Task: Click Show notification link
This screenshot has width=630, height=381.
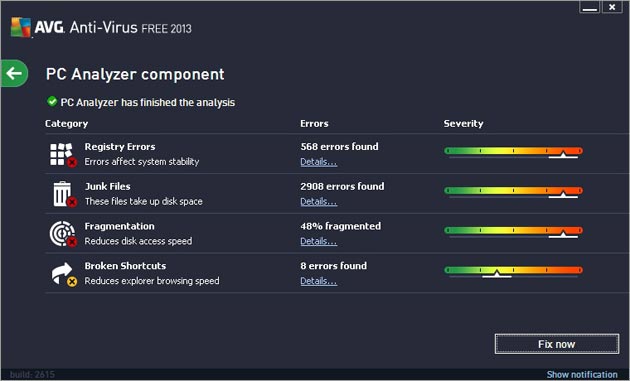Action: click(x=582, y=375)
